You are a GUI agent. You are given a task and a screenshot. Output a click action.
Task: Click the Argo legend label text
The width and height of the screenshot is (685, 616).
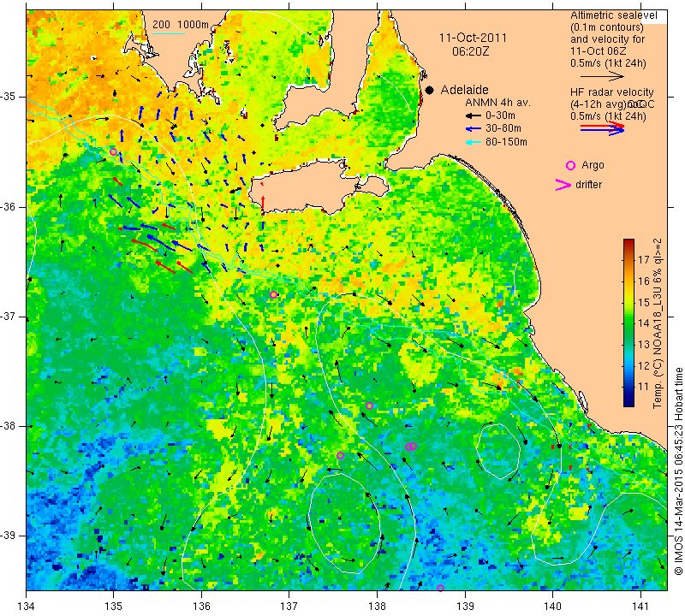593,165
